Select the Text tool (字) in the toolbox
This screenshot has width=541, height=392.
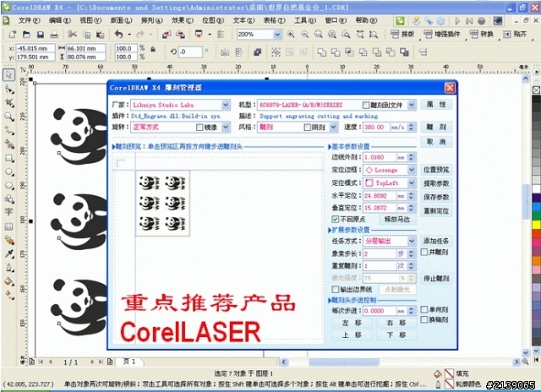(9, 212)
